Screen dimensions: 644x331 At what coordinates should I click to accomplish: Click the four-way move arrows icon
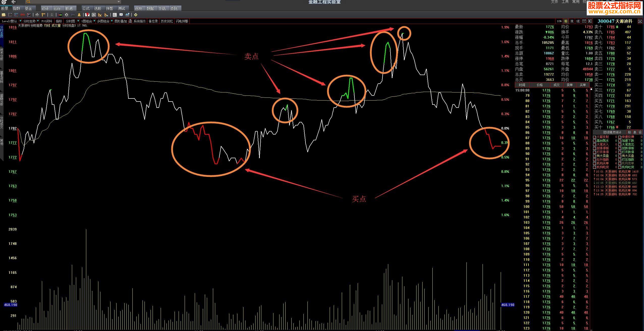tap(37, 15)
